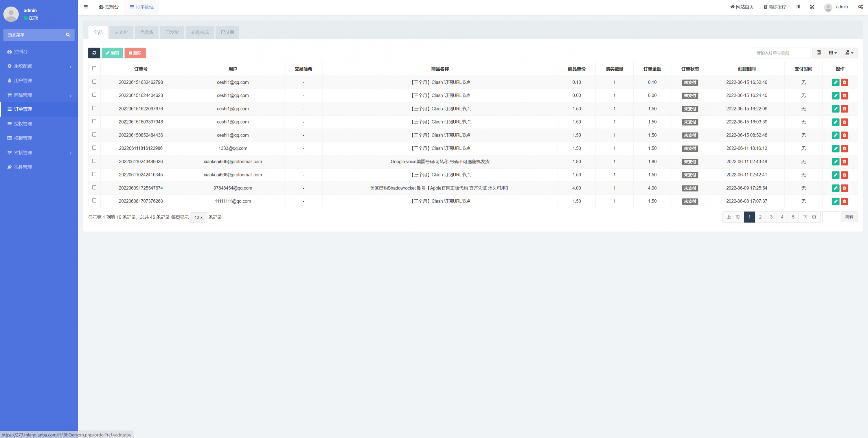The height and width of the screenshot is (438, 868).
Task: Click the refresh table icon button
Action: tap(94, 53)
